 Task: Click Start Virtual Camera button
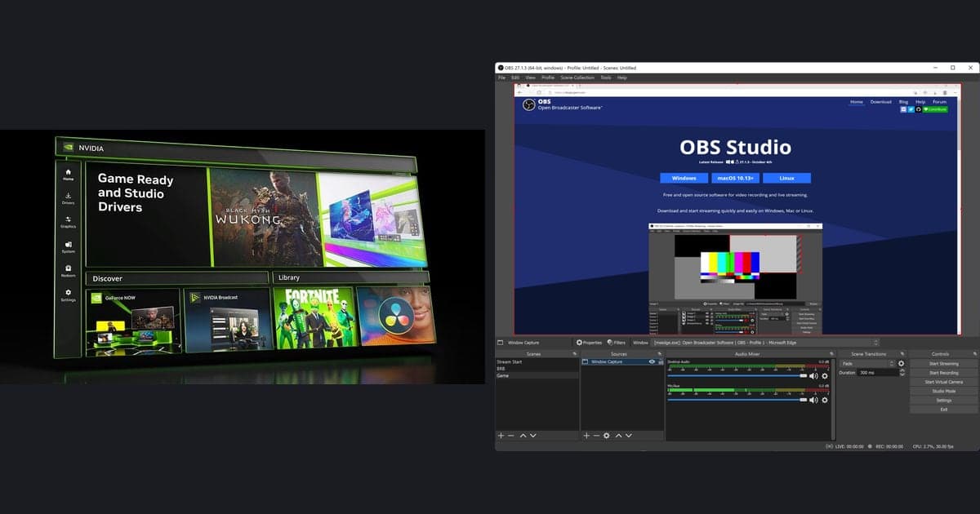point(944,382)
